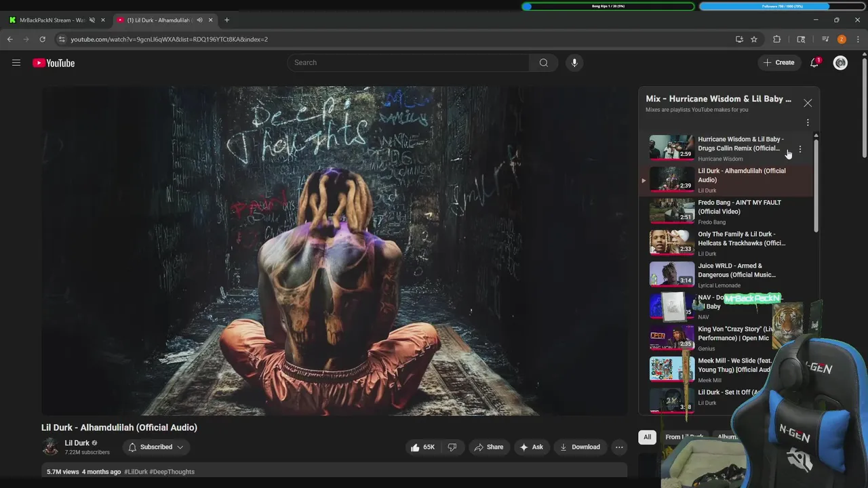868x488 pixels.
Task: Open the browser side panel icon
Action: tap(801, 39)
